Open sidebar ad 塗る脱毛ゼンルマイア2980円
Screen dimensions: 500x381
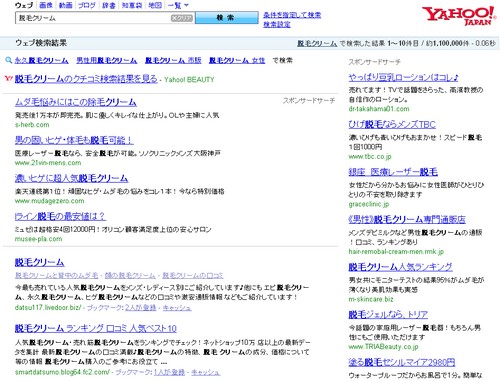(402, 362)
